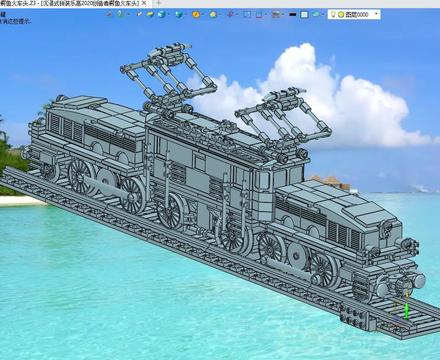Click the light-blue shaded cube display icon
Viewport: 440px width, 360px height.
[x=179, y=14]
